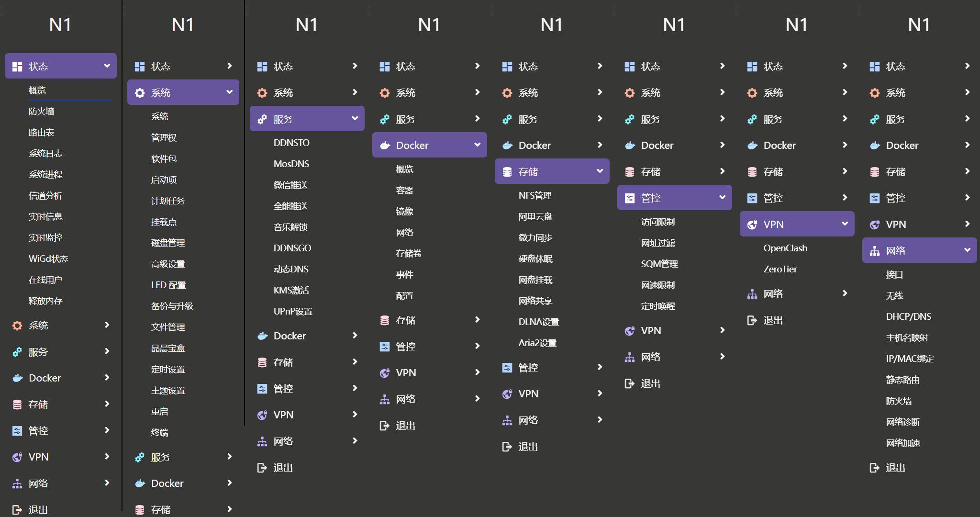Image resolution: width=980 pixels, height=517 pixels.
Task: Click 退出 icon in the 状态-expanded panel
Action: coord(17,510)
